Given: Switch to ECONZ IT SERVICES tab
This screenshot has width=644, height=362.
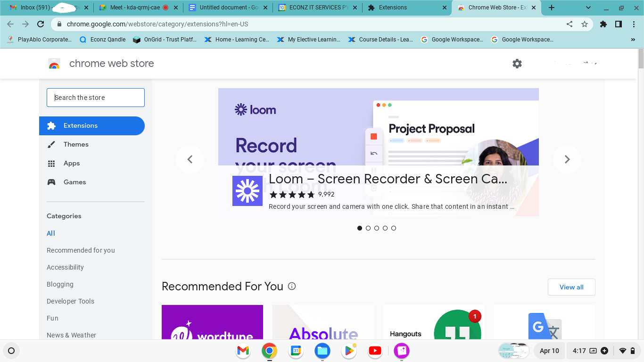Looking at the screenshot, I should 318,8.
